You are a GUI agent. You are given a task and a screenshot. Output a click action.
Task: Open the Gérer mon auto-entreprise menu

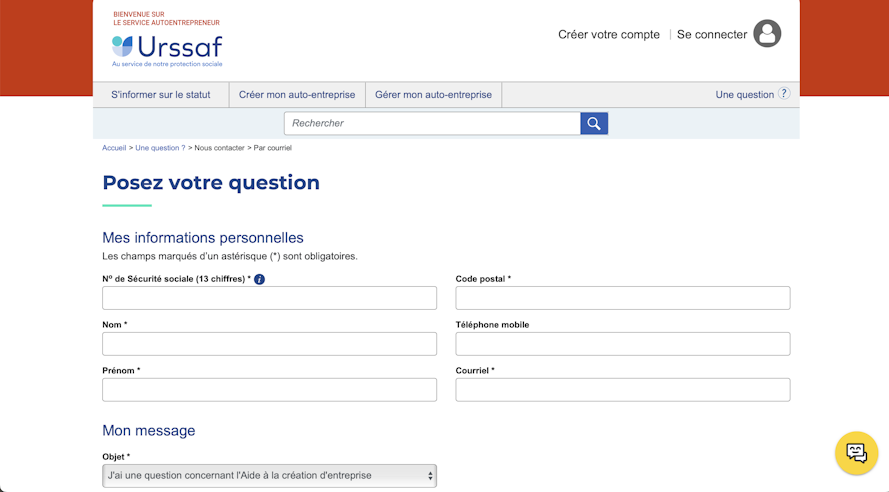(x=433, y=95)
